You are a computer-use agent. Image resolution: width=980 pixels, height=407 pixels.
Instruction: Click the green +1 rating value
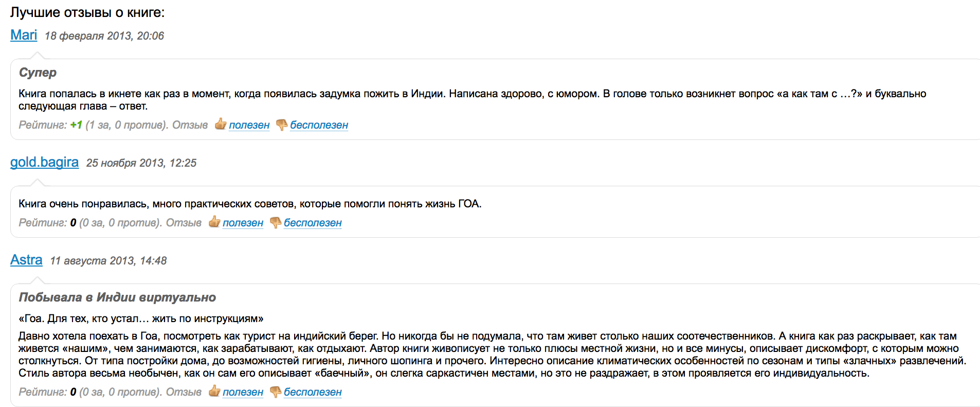[76, 125]
